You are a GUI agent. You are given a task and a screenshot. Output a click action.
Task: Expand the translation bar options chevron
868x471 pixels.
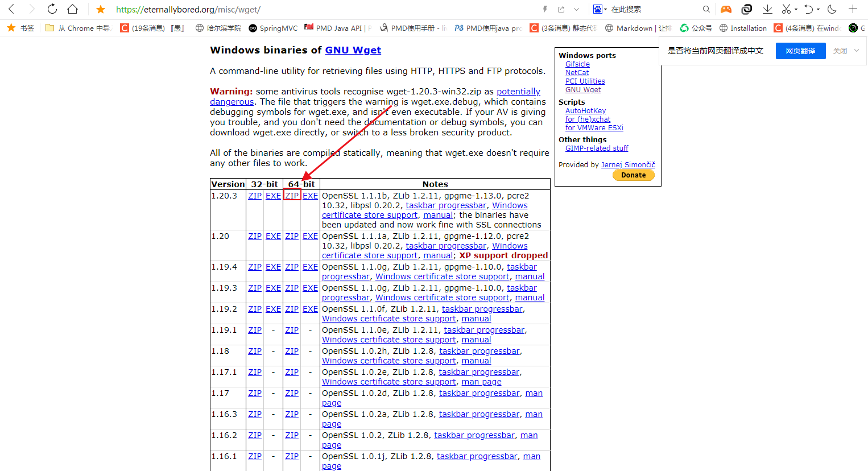(x=857, y=51)
